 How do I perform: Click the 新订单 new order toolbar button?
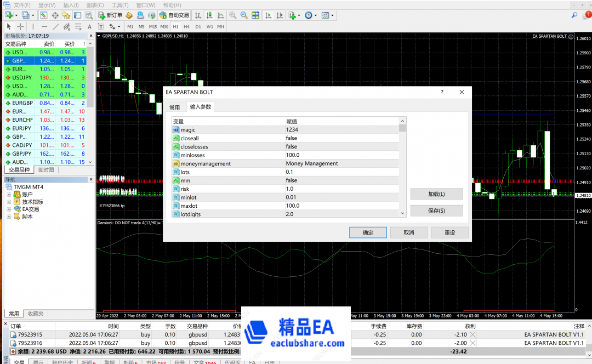(x=110, y=15)
